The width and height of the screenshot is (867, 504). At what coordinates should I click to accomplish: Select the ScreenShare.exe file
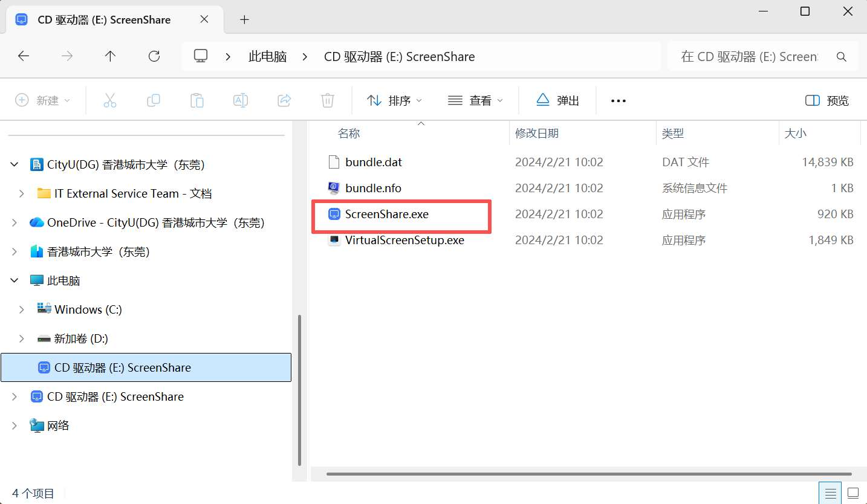click(387, 214)
